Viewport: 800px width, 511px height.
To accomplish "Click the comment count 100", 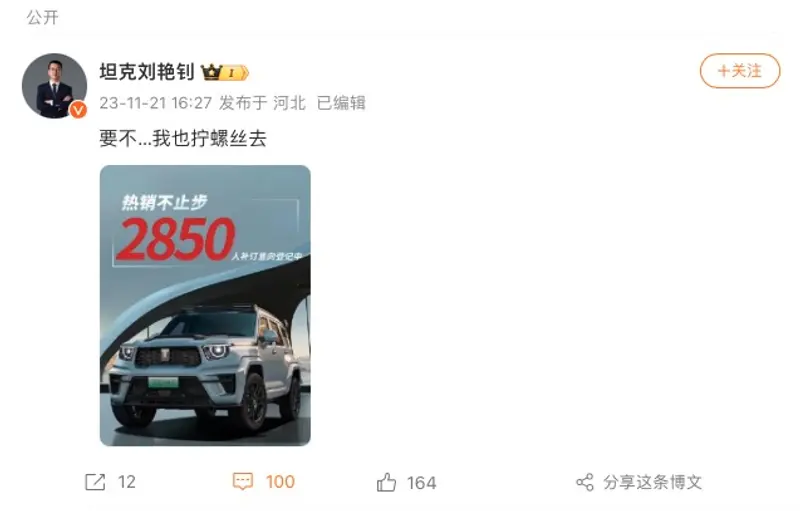I will [280, 482].
